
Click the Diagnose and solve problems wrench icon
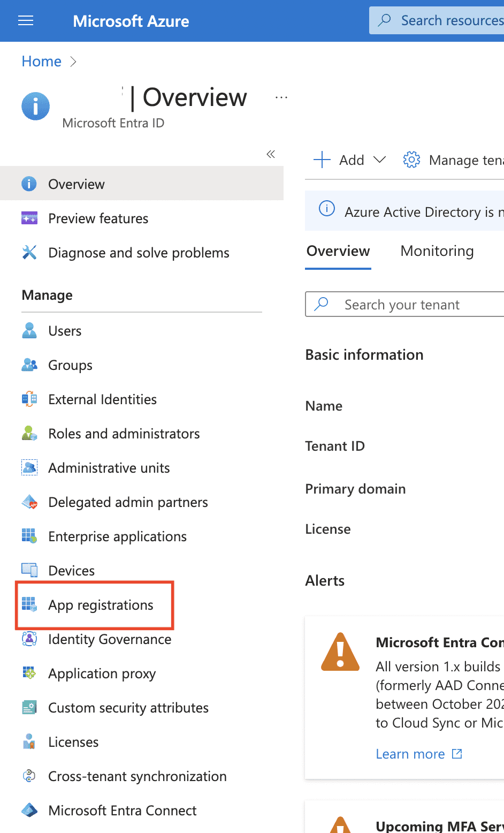(29, 253)
